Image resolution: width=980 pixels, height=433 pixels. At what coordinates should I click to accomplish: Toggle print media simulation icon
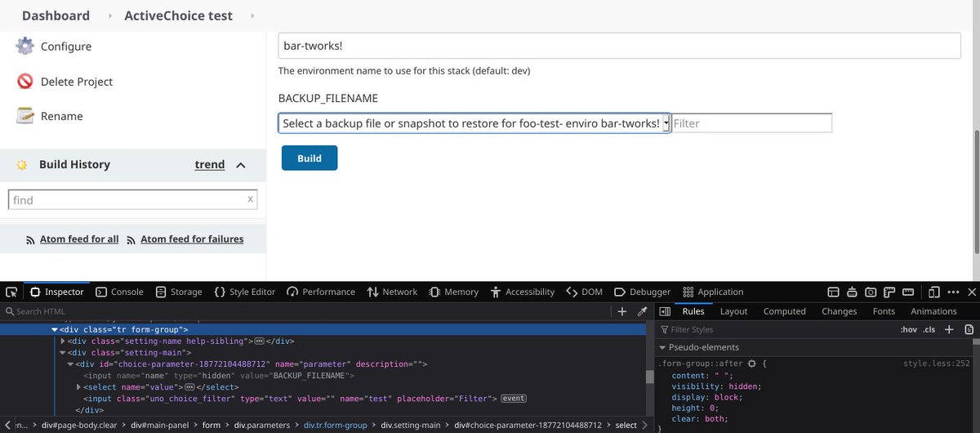pyautogui.click(x=969, y=329)
